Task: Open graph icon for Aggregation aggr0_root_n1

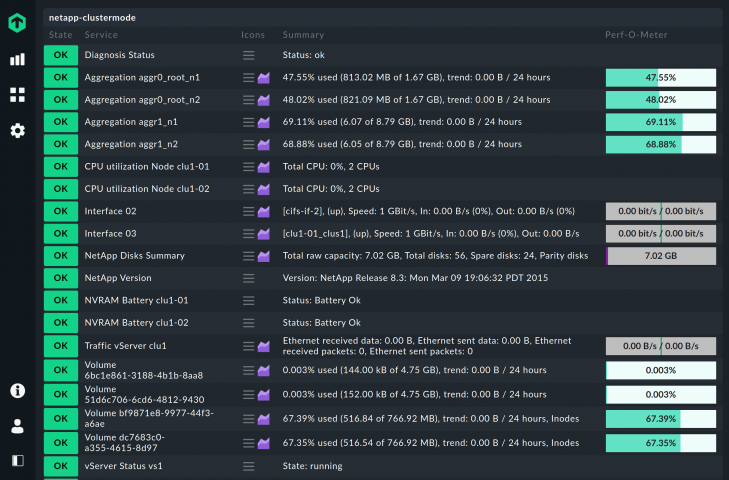Action: click(265, 77)
